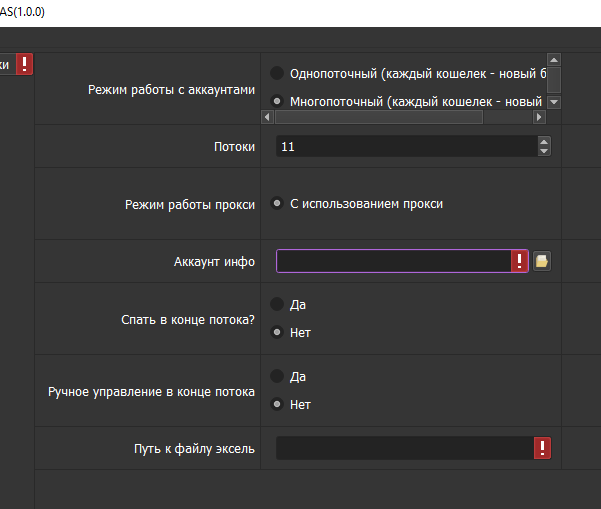
Task: Decrease the Потоки value with the down arrow
Action: pyautogui.click(x=544, y=151)
